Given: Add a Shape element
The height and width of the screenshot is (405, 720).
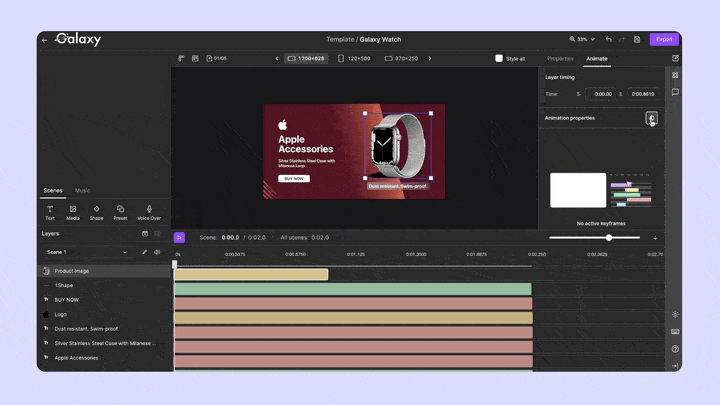Looking at the screenshot, I should pyautogui.click(x=96, y=213).
